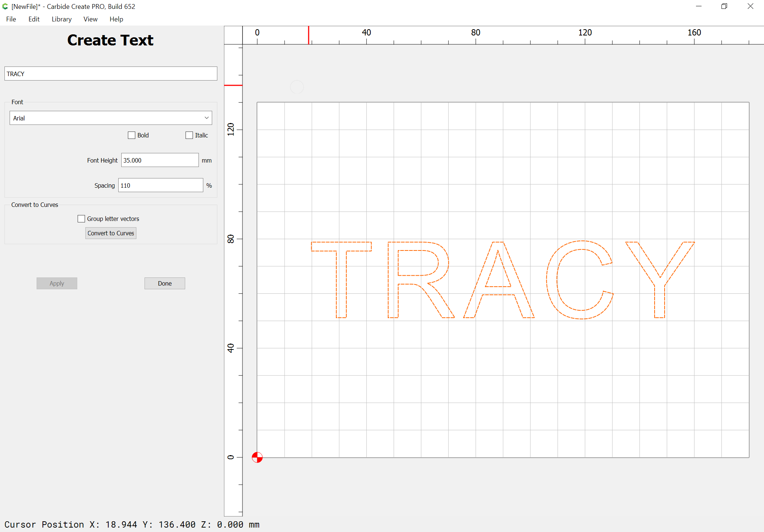
Task: Minimize the Carbide Create window
Action: (699, 6)
